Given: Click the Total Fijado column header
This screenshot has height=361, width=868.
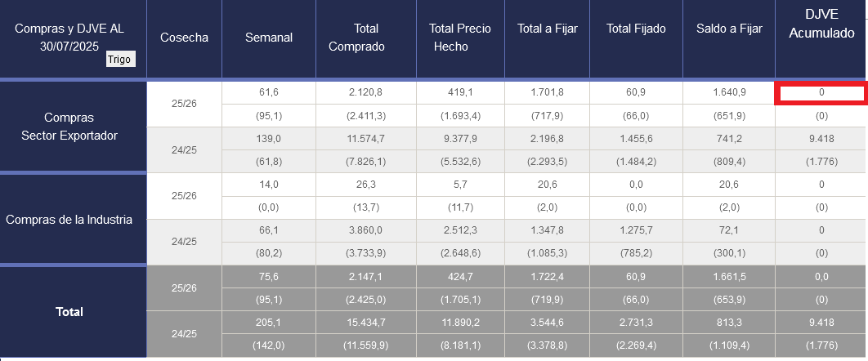Looking at the screenshot, I should coord(636,29).
